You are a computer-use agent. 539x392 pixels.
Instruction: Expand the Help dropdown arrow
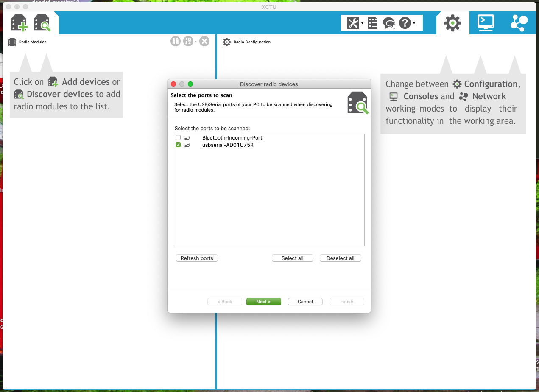414,23
